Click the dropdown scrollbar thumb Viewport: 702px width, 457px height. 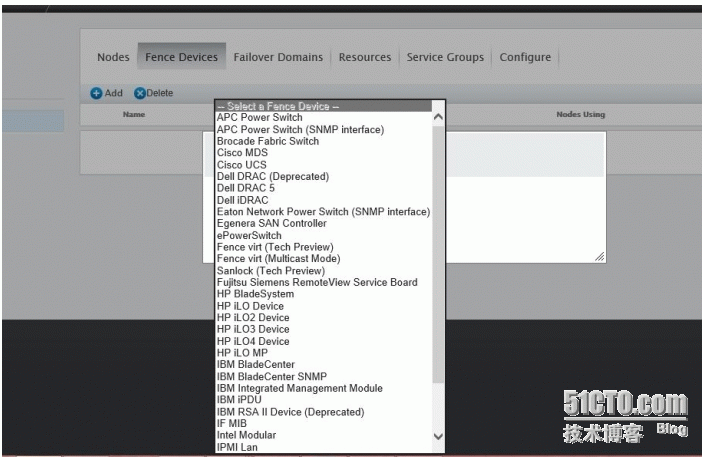coord(439,254)
